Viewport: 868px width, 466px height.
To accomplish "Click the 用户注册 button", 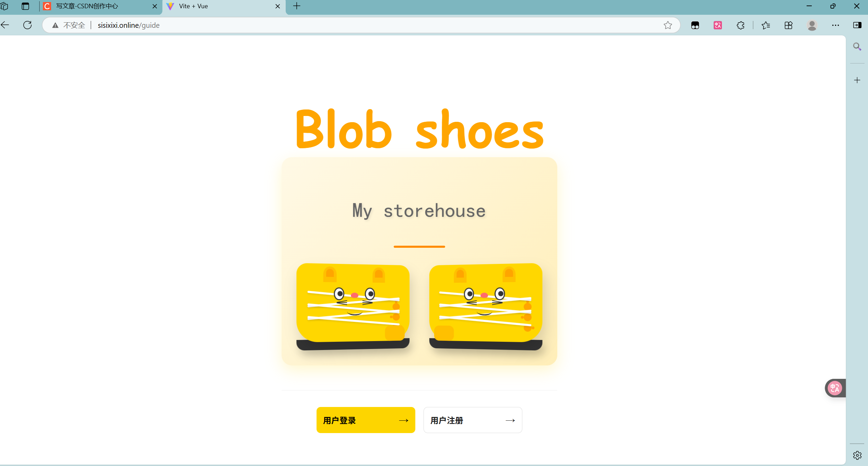I will coord(473,420).
